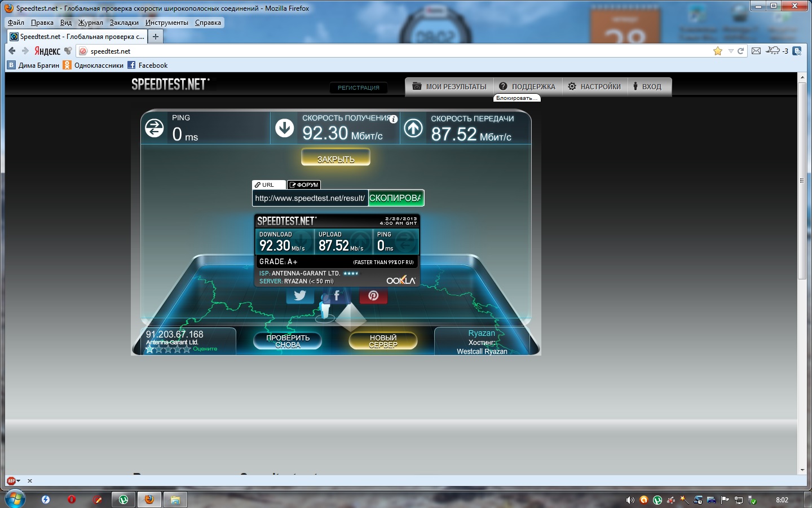
Task: Switch to uTorrent in the taskbar
Action: 123,500
